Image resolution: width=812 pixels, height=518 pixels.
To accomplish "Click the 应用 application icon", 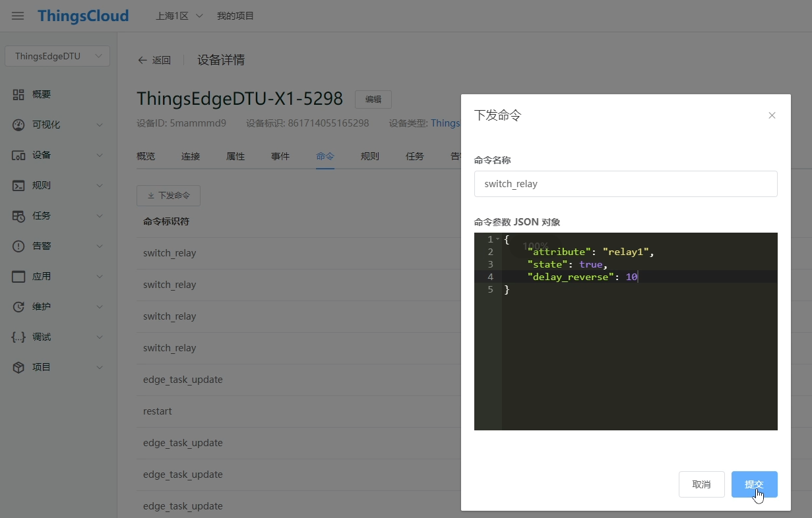I will (18, 276).
